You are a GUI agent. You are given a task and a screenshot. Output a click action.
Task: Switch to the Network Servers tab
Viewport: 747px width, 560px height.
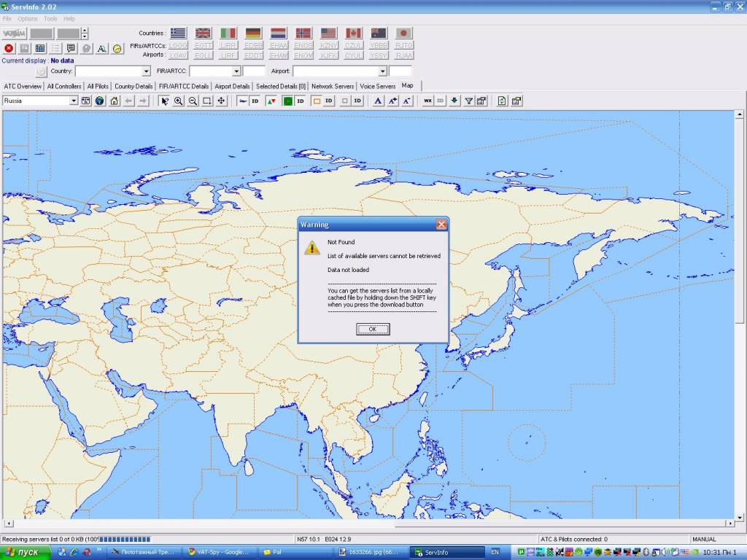333,86
